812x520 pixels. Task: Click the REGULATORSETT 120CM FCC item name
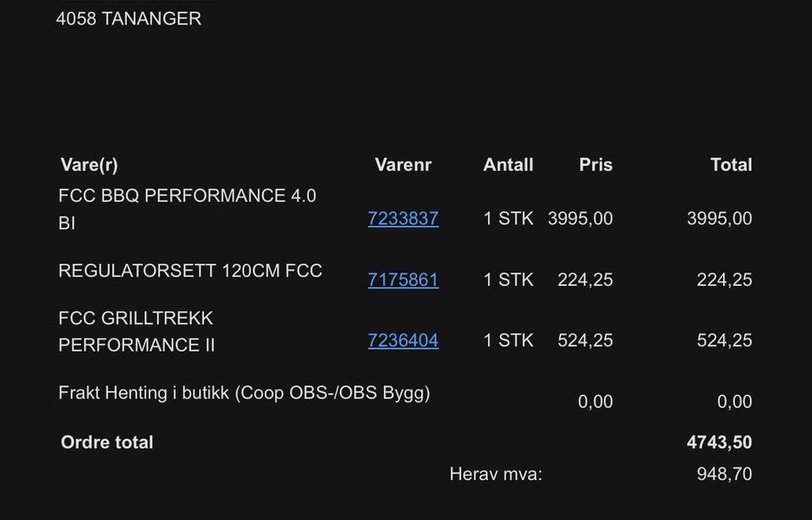190,271
